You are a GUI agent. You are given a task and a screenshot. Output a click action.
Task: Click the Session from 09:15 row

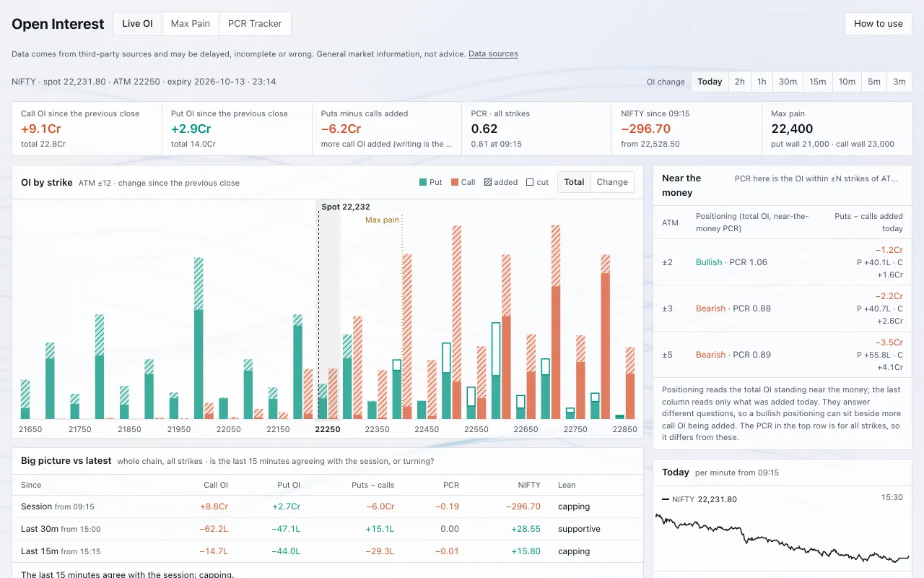pos(328,506)
